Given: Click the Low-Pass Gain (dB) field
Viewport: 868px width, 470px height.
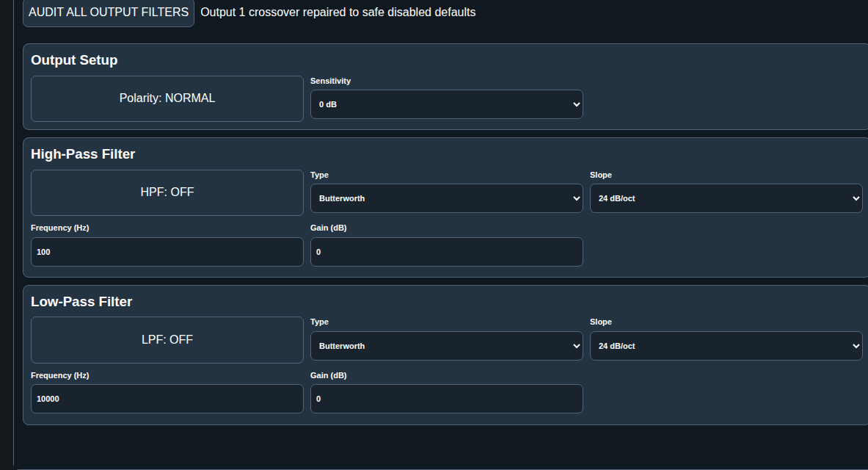Looking at the screenshot, I should [447, 399].
